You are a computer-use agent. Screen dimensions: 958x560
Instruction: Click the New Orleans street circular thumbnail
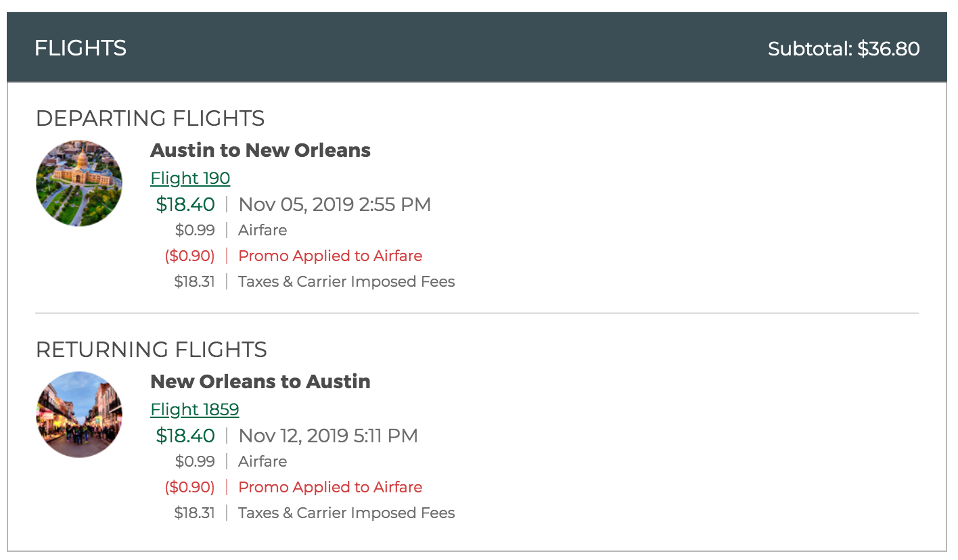79,415
